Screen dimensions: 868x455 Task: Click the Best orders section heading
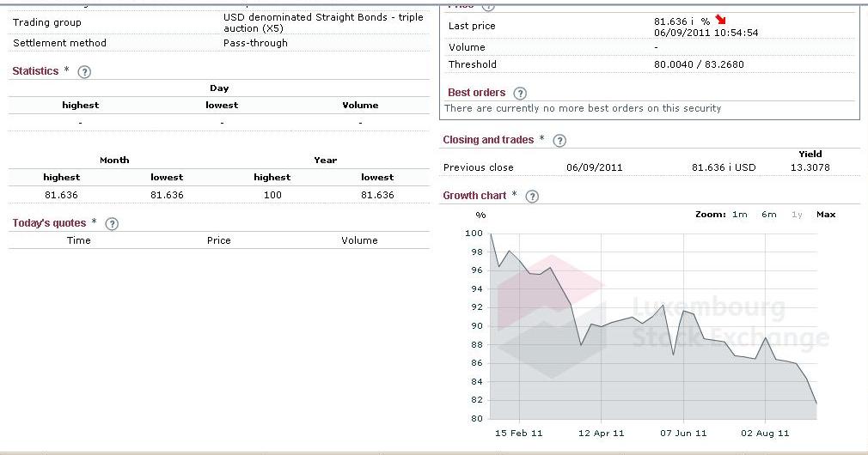click(476, 93)
